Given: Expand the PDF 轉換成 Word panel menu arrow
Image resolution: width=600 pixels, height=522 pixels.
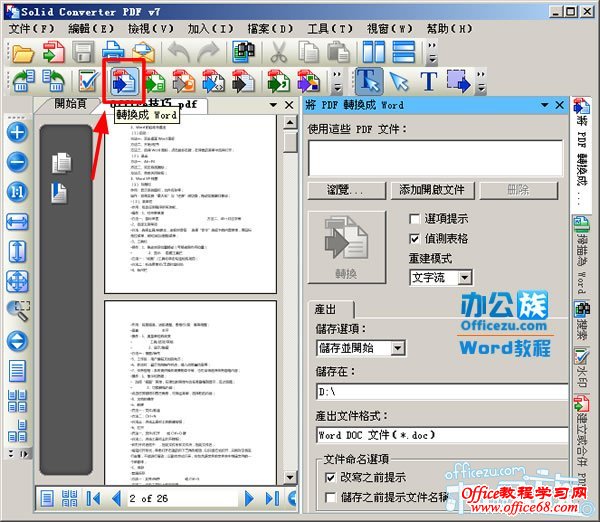Looking at the screenshot, I should tap(545, 105).
